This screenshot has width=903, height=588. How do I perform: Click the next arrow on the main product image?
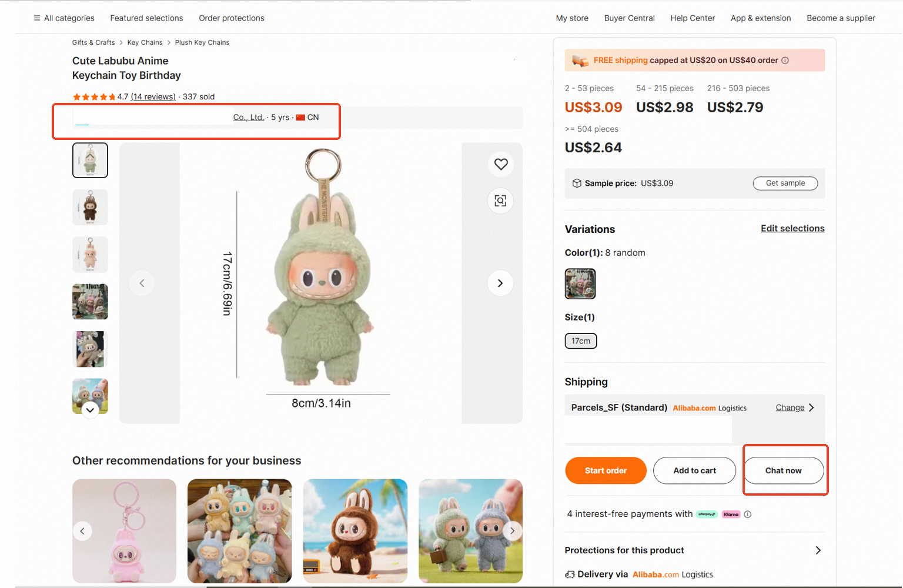[x=500, y=283]
